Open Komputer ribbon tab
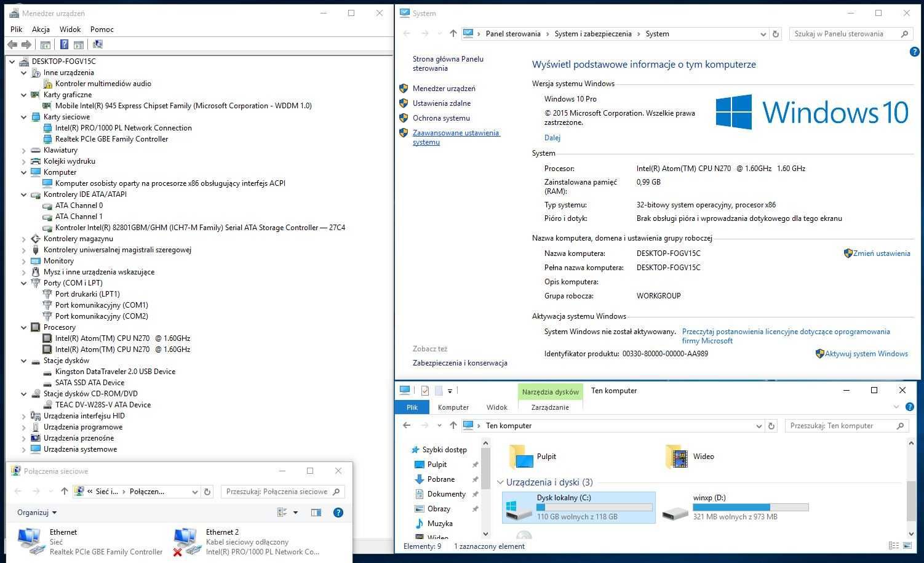 tap(453, 407)
